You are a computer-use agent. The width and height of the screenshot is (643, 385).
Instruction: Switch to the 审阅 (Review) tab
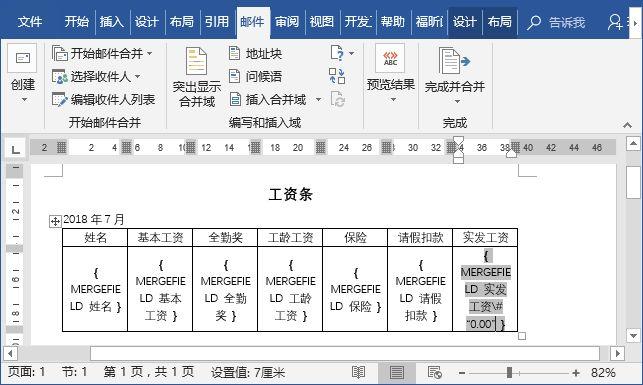287,22
